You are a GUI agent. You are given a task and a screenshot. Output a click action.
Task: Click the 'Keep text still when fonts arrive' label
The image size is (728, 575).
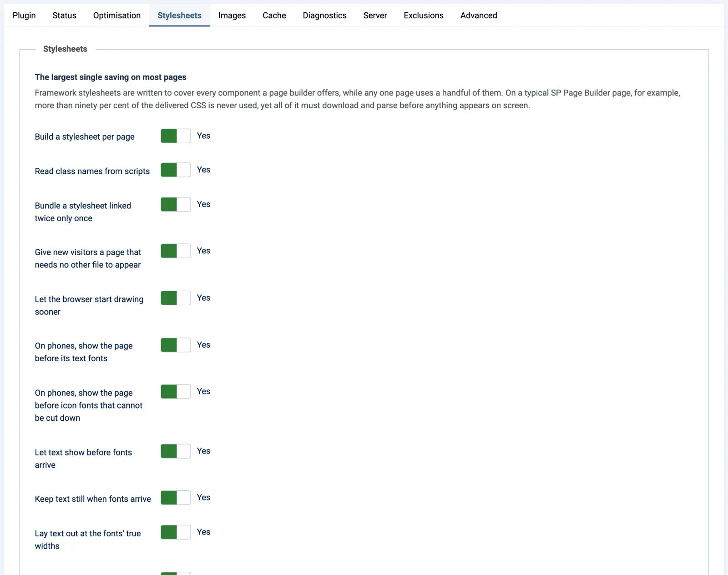pos(93,499)
